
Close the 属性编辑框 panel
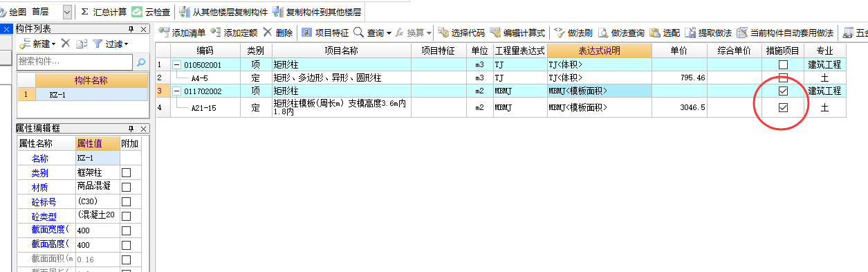[143, 129]
